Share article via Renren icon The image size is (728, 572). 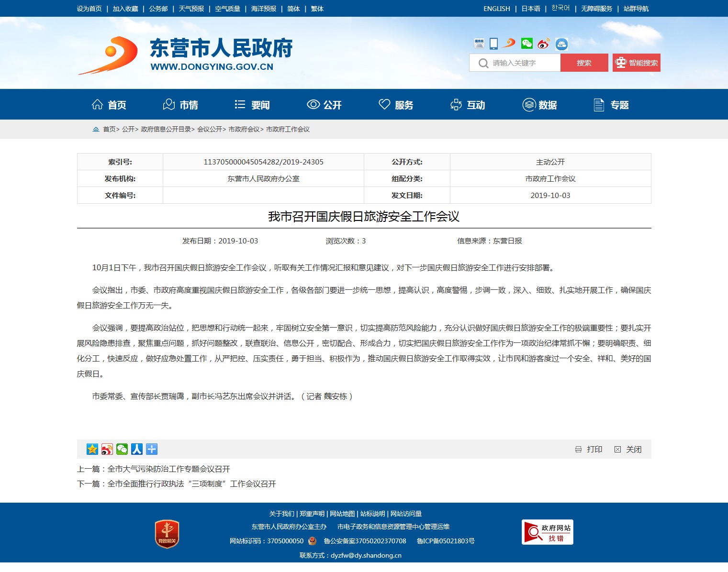(x=137, y=449)
